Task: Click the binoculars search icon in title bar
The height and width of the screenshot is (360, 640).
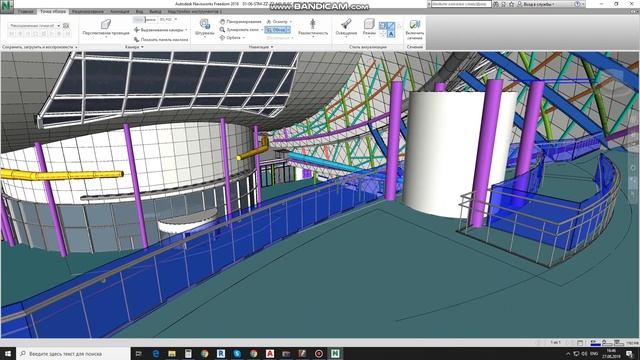Action: pos(496,4)
